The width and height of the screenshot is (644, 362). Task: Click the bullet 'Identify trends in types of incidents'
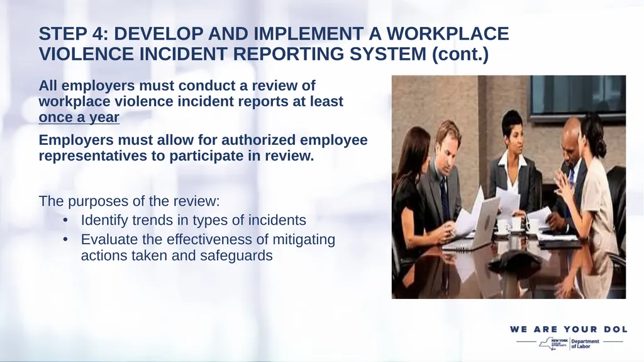click(x=193, y=220)
